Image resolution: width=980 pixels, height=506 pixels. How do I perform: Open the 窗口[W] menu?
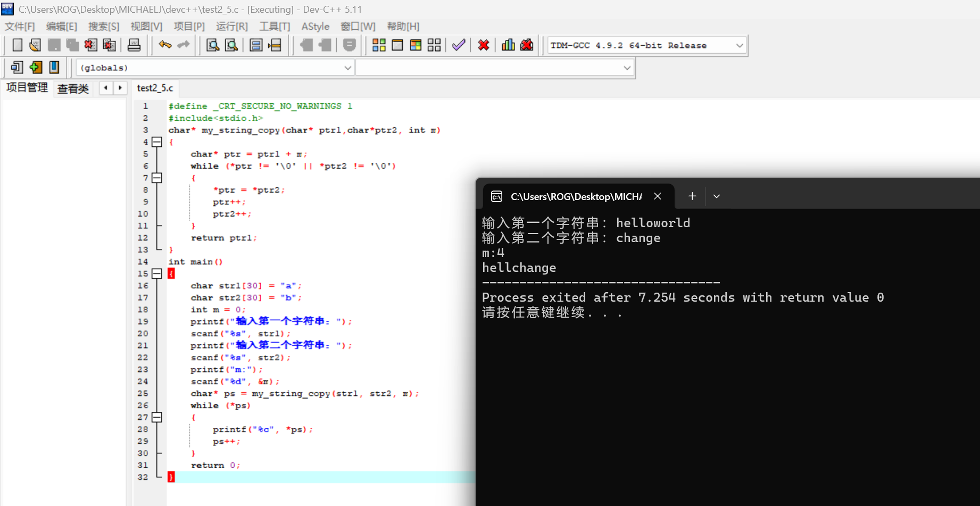[x=358, y=27]
